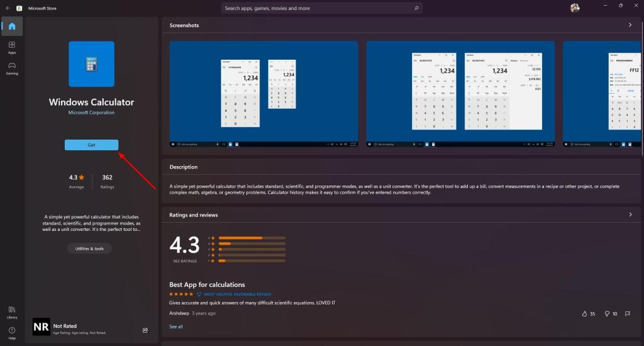
Task: Click the Microsoft Store logo icon
Action: (19, 8)
